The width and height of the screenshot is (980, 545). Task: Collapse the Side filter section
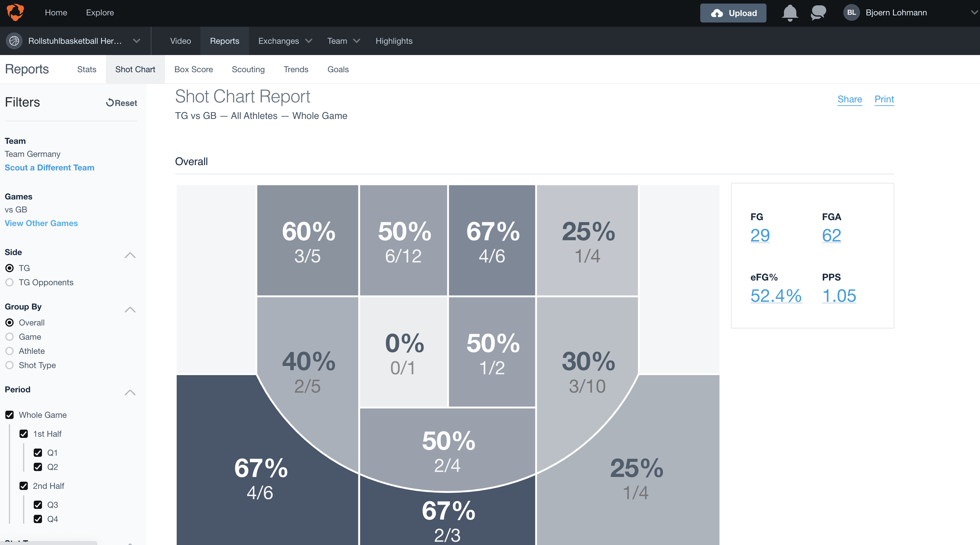click(130, 255)
